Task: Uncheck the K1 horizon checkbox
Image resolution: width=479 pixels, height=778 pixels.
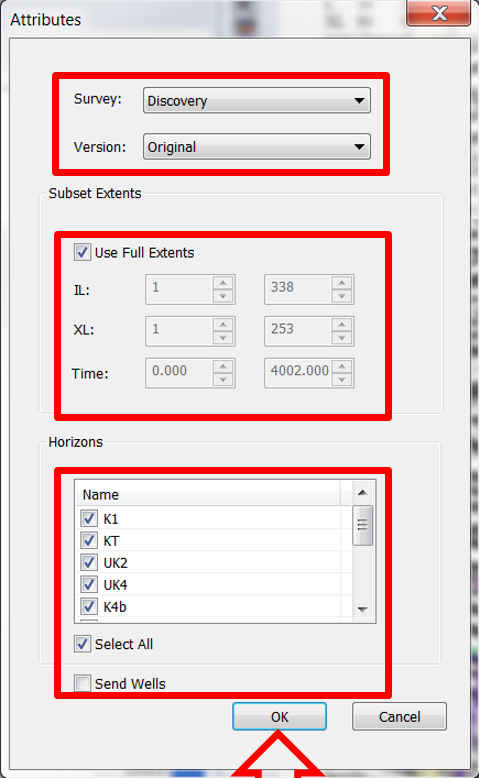Action: click(89, 519)
